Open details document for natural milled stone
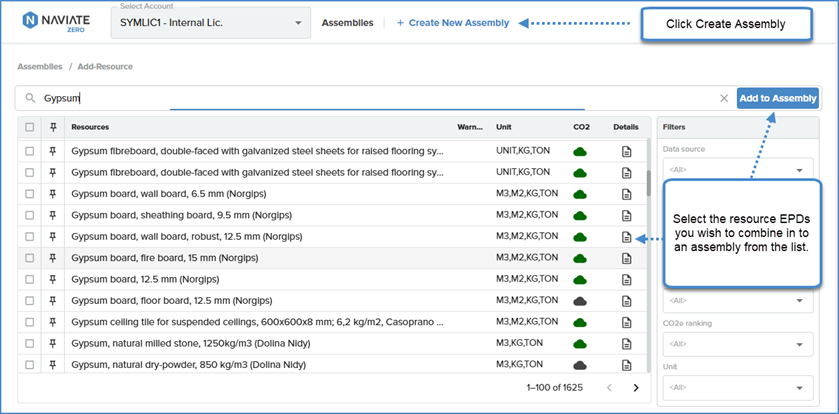The image size is (839, 414). pos(626,344)
